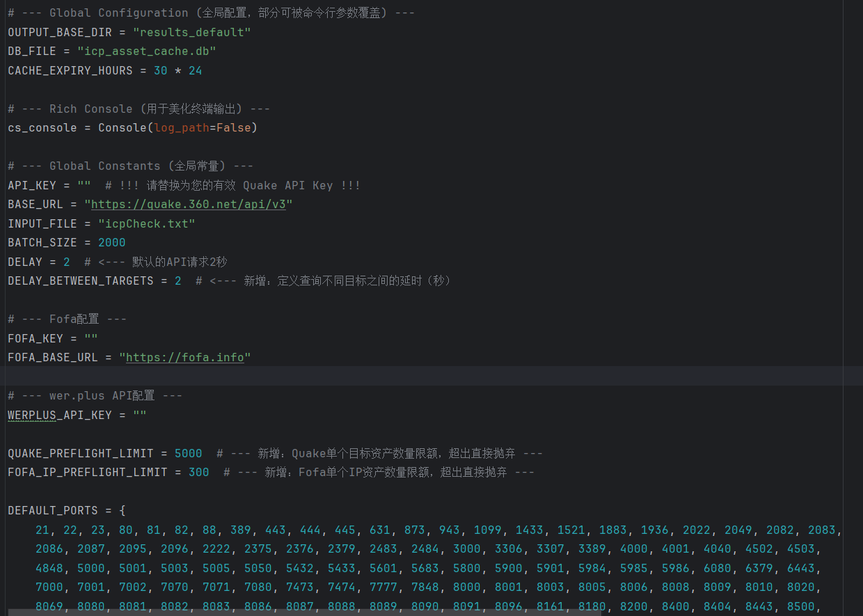863x616 pixels.
Task: Place cursor in the empty API_KEY string
Action: tap(84, 186)
